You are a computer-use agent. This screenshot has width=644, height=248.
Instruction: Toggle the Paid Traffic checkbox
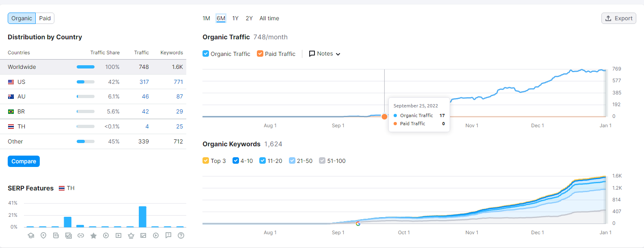click(x=260, y=53)
